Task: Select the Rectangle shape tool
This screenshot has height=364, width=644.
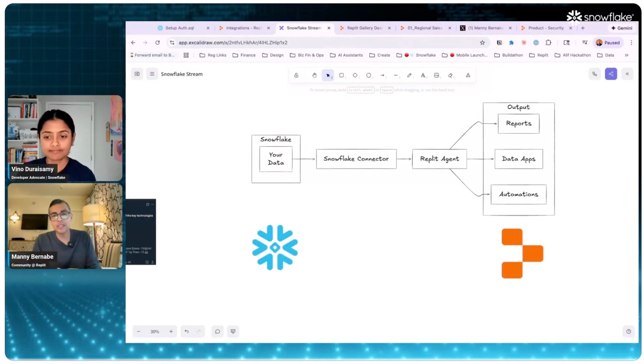Action: click(x=341, y=75)
